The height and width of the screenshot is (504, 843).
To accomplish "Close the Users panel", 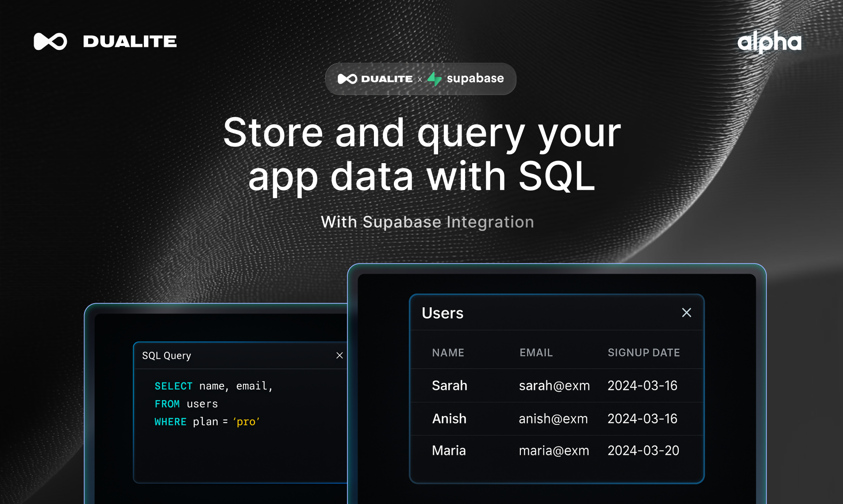I will [686, 313].
